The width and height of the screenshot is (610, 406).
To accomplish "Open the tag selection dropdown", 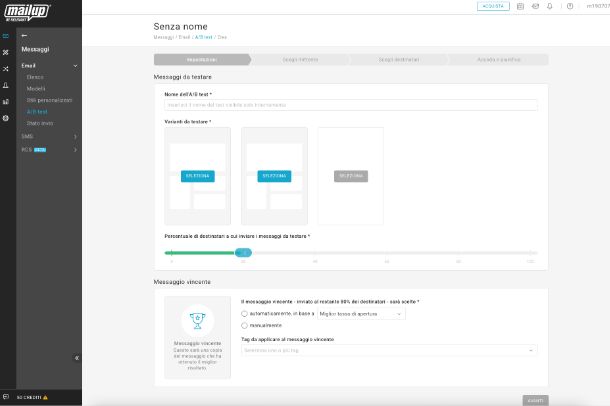I will point(389,350).
